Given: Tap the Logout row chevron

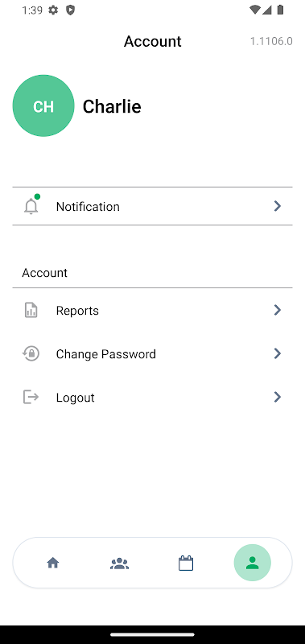Looking at the screenshot, I should (x=278, y=397).
